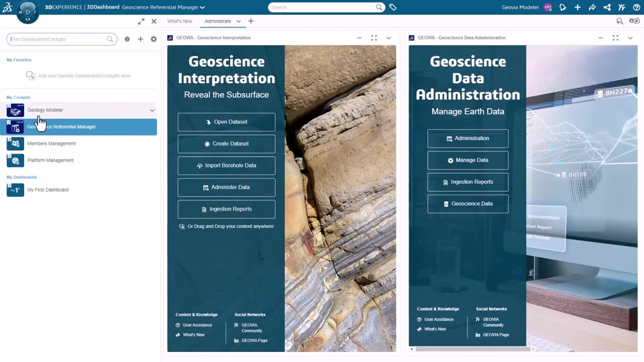The height and width of the screenshot is (362, 644).
Task: Open the 3DEXPERIENCE compass
Action: [x=28, y=11]
